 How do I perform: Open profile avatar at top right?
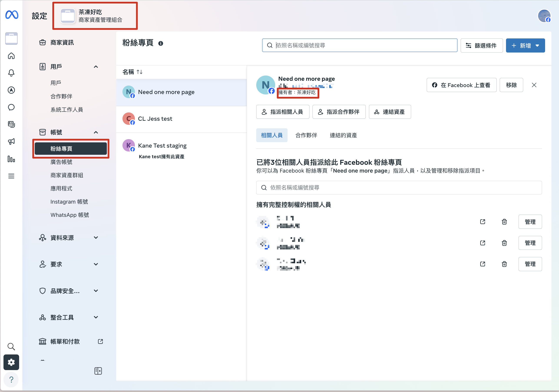(x=544, y=16)
